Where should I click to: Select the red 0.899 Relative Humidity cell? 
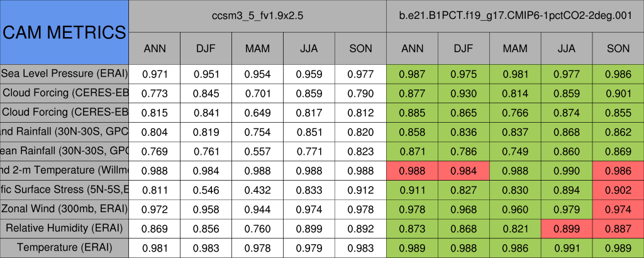coord(567,228)
